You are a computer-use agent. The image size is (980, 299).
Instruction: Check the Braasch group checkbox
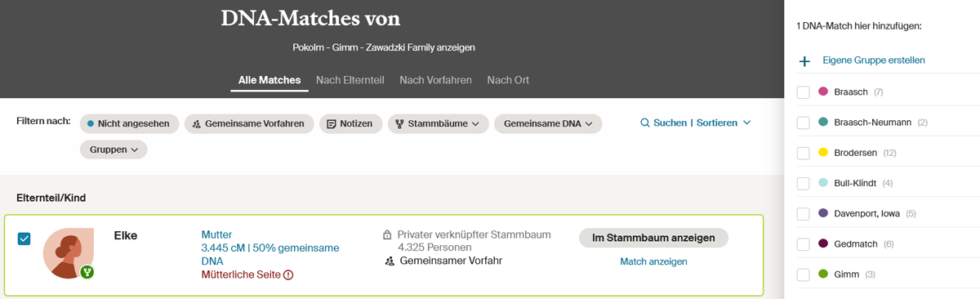[804, 91]
